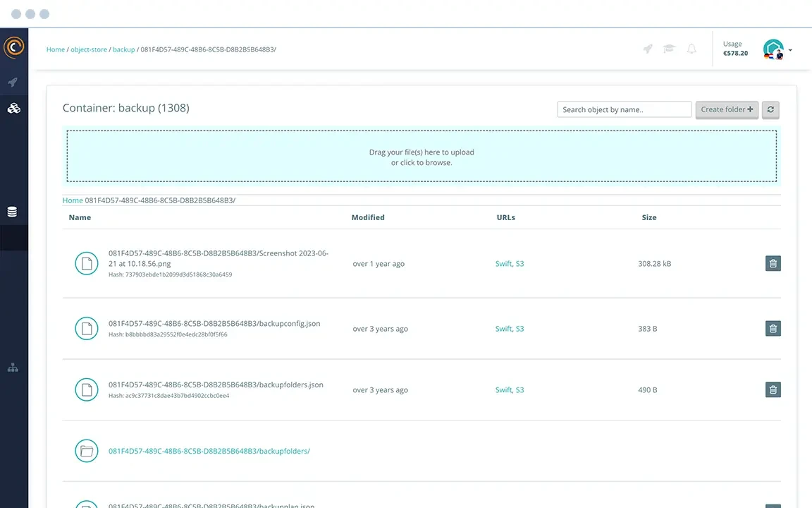Click the orange C logo in sidebar
Screen dimensions: 812x508
pos(14,47)
